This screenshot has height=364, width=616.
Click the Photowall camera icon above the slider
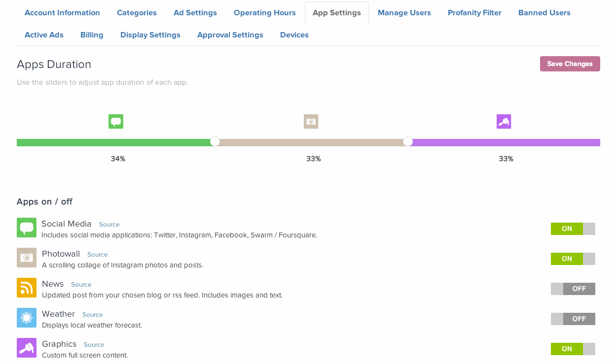point(311,121)
